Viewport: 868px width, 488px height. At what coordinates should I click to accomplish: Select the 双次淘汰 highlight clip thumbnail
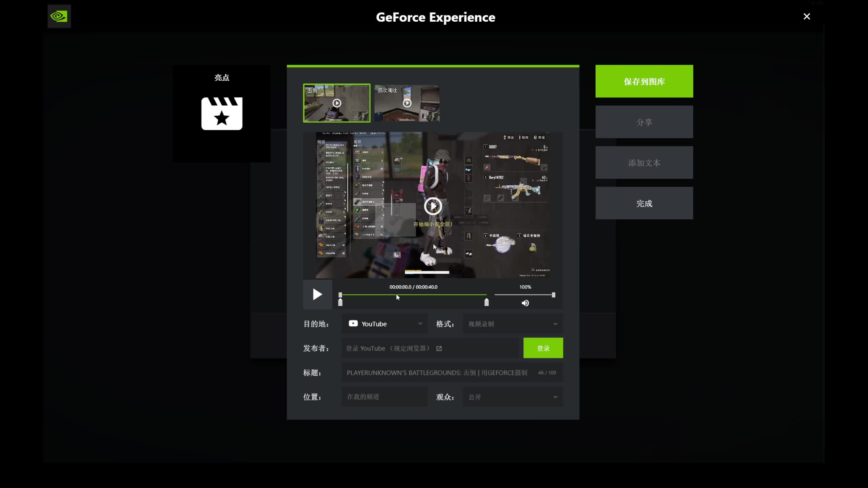pos(407,103)
